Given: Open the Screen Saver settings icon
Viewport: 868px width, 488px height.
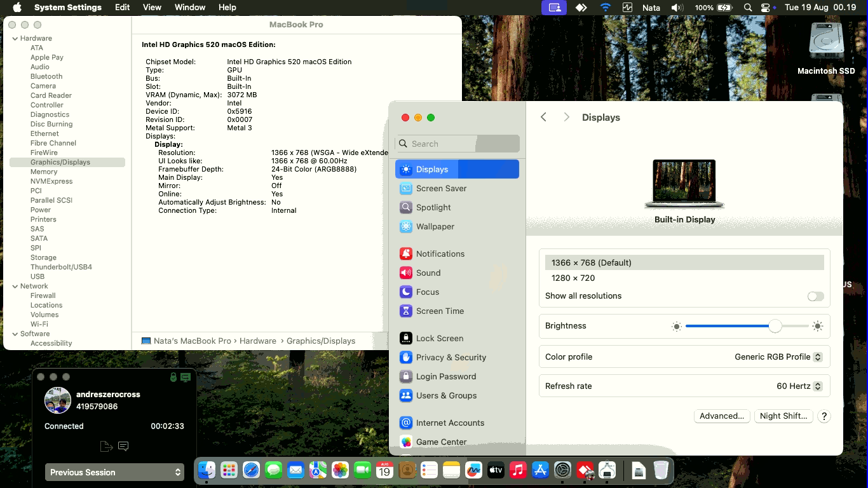Looking at the screenshot, I should coord(405,189).
